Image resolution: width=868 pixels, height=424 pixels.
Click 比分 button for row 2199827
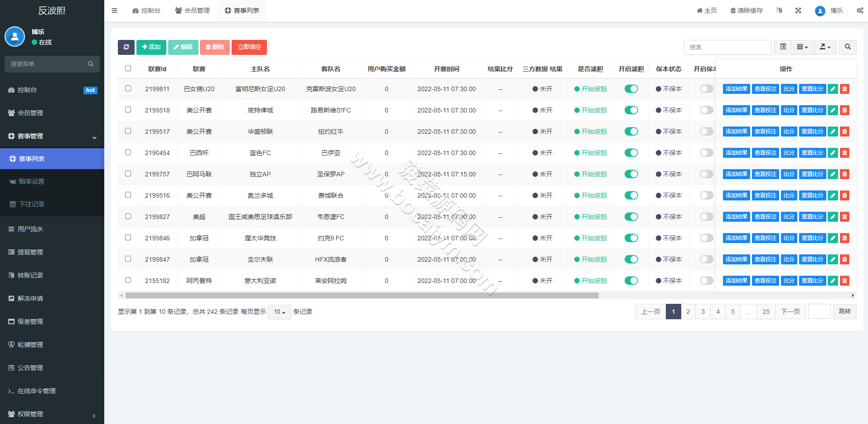pyautogui.click(x=789, y=217)
